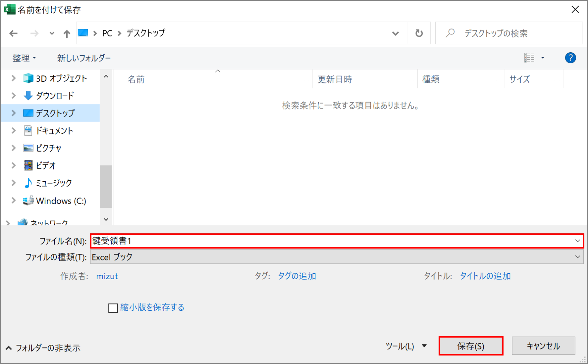Hide folders using the collapse toggle
This screenshot has width=588, height=364.
coord(43,348)
